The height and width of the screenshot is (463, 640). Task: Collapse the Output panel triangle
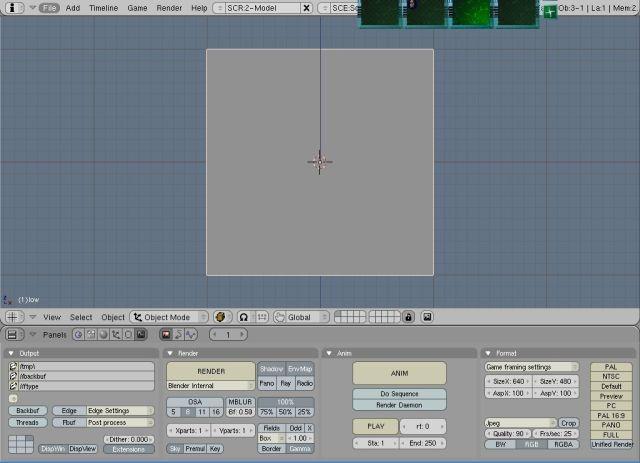point(11,353)
